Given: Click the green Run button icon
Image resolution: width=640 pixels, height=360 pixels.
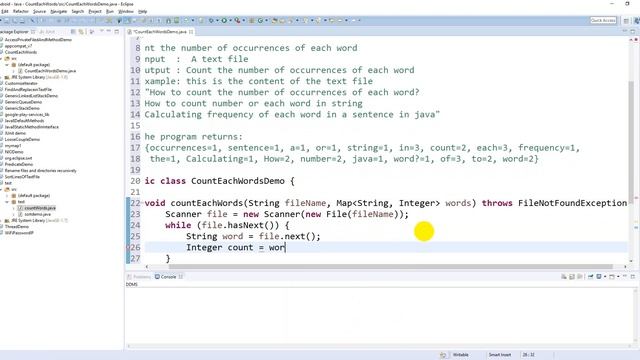Looking at the screenshot, I should pyautogui.click(x=224, y=20).
